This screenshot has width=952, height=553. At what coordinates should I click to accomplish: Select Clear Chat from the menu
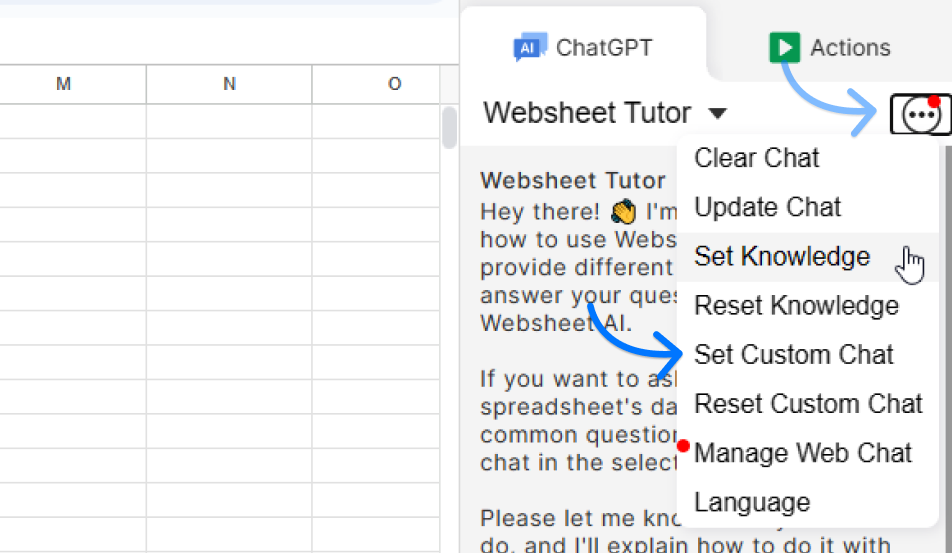(756, 158)
